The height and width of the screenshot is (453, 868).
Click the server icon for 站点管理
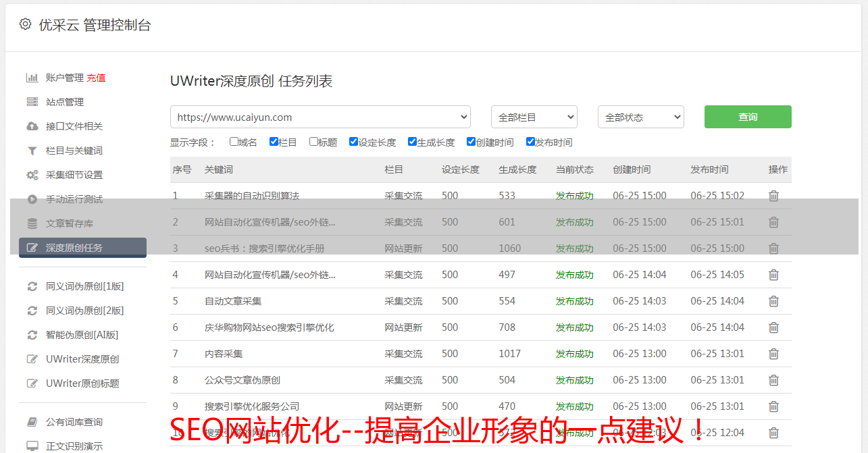coord(32,102)
